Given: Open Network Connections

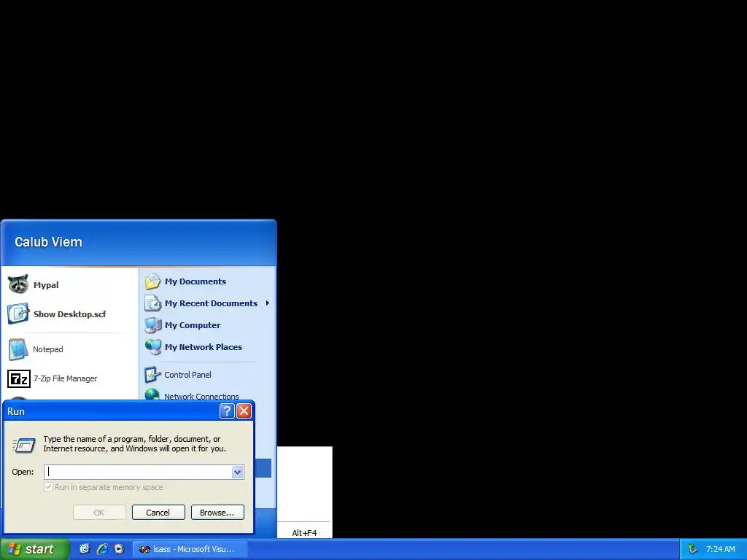Looking at the screenshot, I should (x=208, y=395).
